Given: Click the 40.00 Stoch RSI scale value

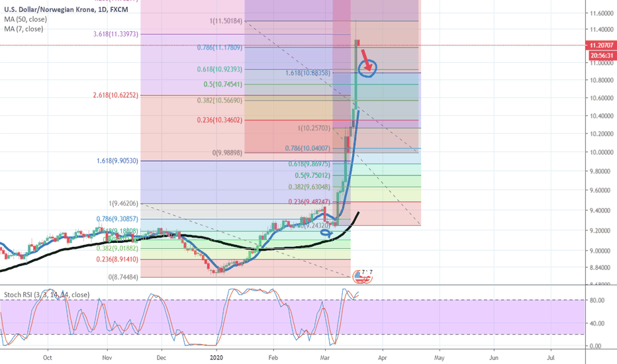Looking at the screenshot, I should pyautogui.click(x=597, y=324).
